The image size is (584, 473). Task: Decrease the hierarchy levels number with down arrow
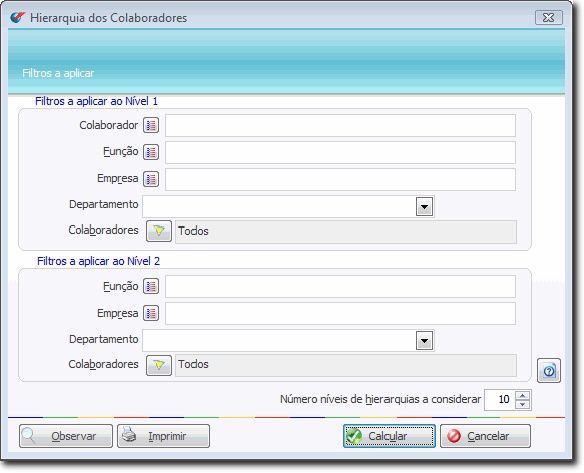click(x=523, y=404)
